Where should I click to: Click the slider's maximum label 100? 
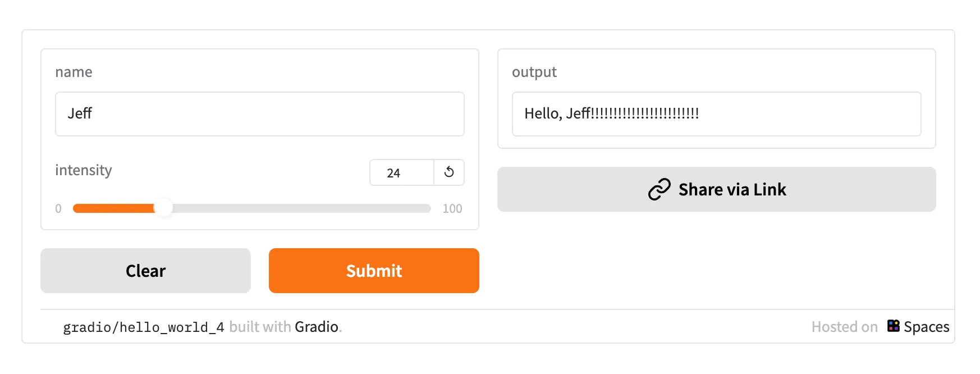[452, 208]
